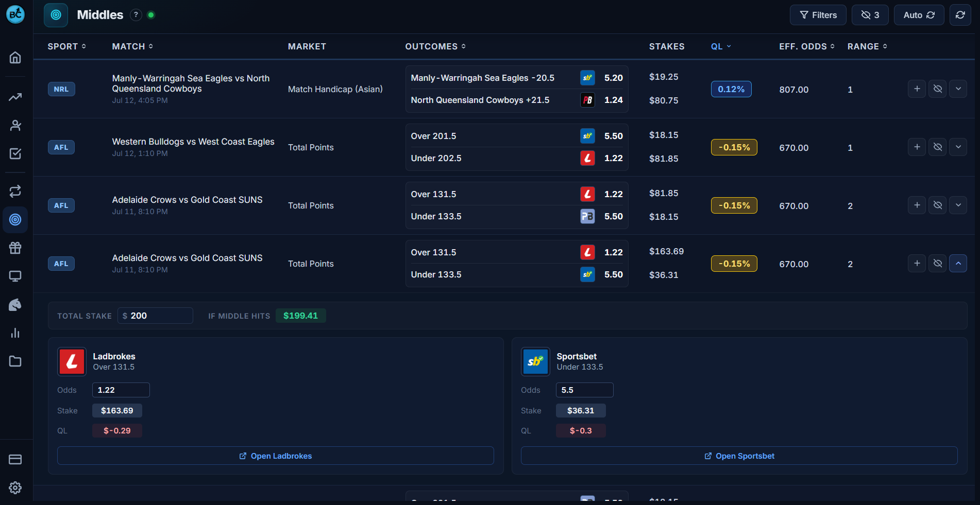Image resolution: width=980 pixels, height=505 pixels.
Task: Expand the Adelaide Crows row staked $81.85
Action: coord(958,205)
